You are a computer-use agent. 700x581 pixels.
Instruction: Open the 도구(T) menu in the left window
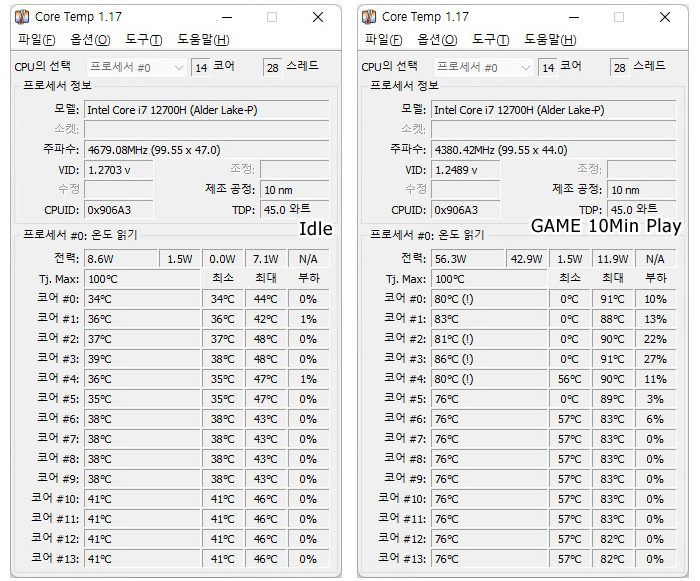tap(143, 40)
